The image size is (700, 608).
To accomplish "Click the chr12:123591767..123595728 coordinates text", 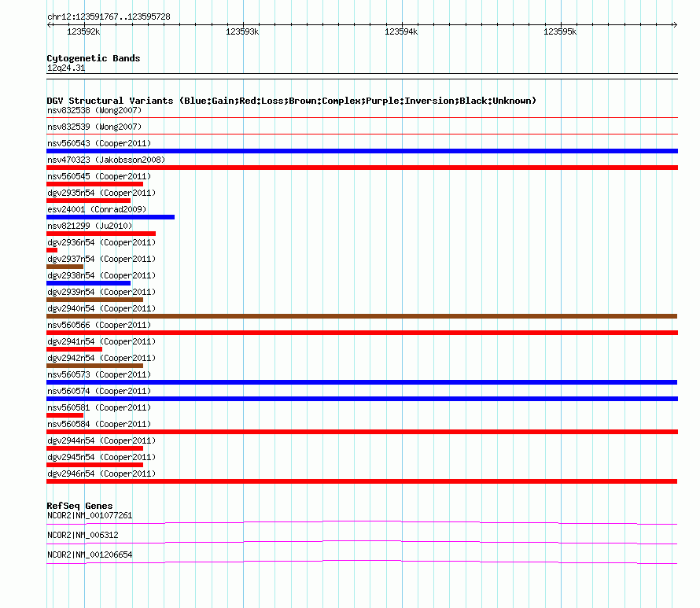I will pos(109,17).
